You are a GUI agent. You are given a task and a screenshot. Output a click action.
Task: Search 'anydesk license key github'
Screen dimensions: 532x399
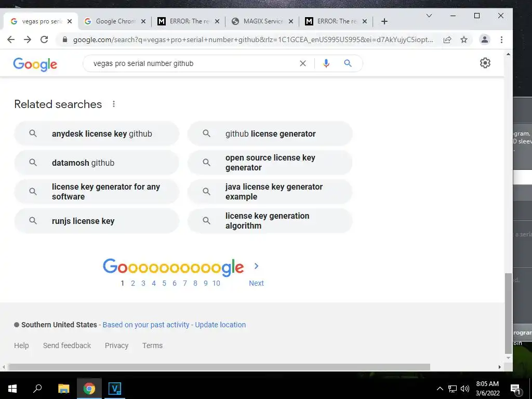coord(97,134)
